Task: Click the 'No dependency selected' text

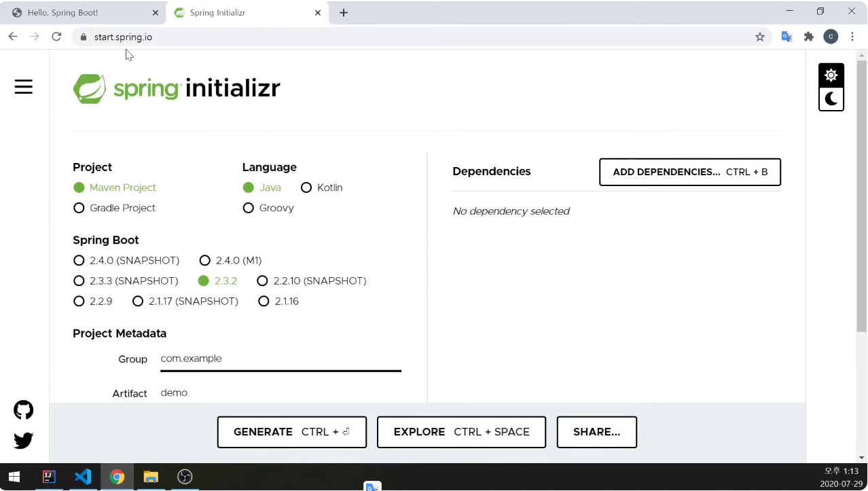Action: pos(511,211)
